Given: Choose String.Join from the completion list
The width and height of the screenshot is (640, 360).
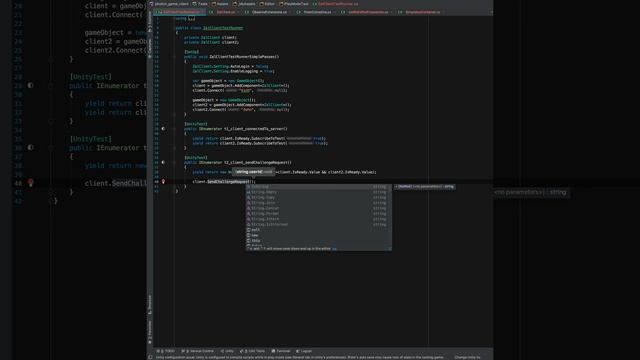Looking at the screenshot, I should click(317, 202).
